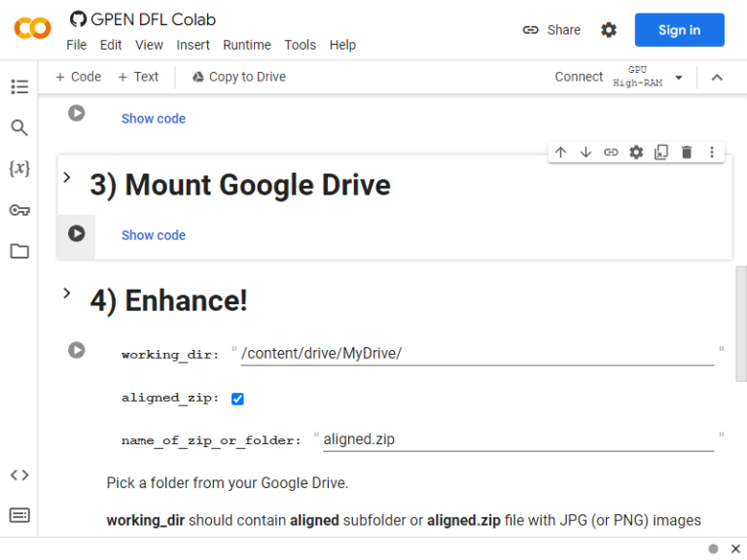Click the GPEN DFL Colab title
This screenshot has height=560, width=747.
pyautogui.click(x=153, y=19)
